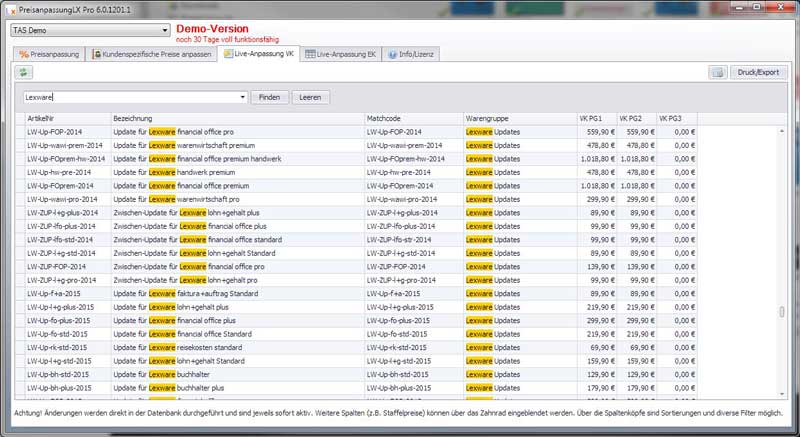Sort by the ArtikelNr column header
Viewport: 800px width, 437px height.
click(x=68, y=118)
